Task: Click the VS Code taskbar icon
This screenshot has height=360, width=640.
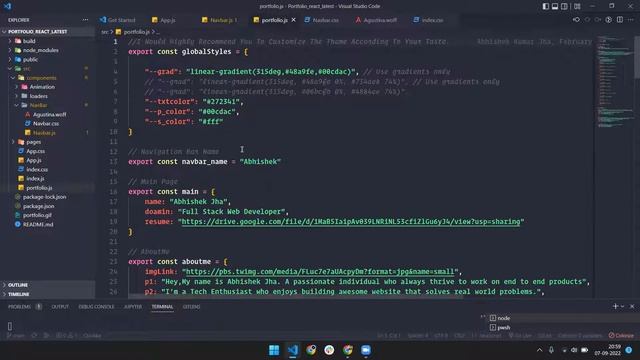Action: point(293,350)
